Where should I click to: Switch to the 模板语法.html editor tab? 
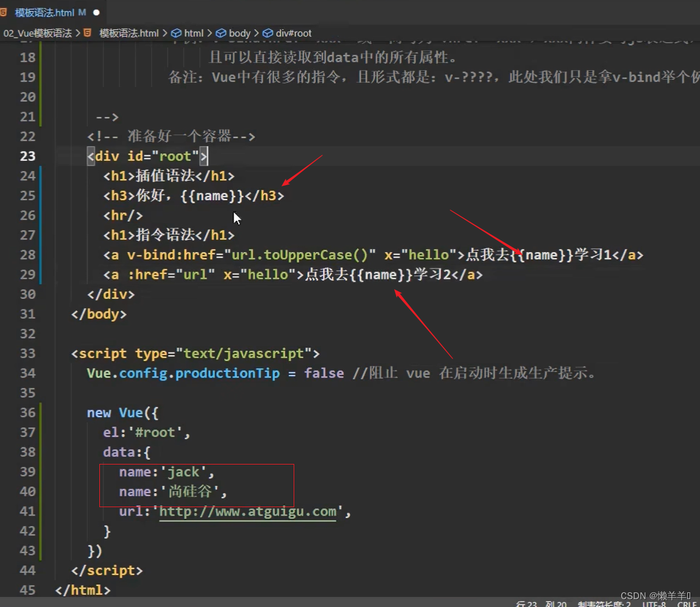(44, 12)
